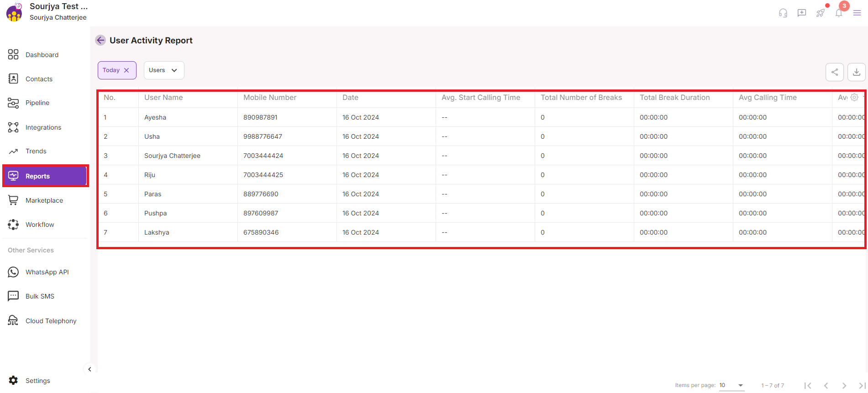The image size is (868, 393).
Task: Open the Items per page dropdown
Action: coord(731,385)
